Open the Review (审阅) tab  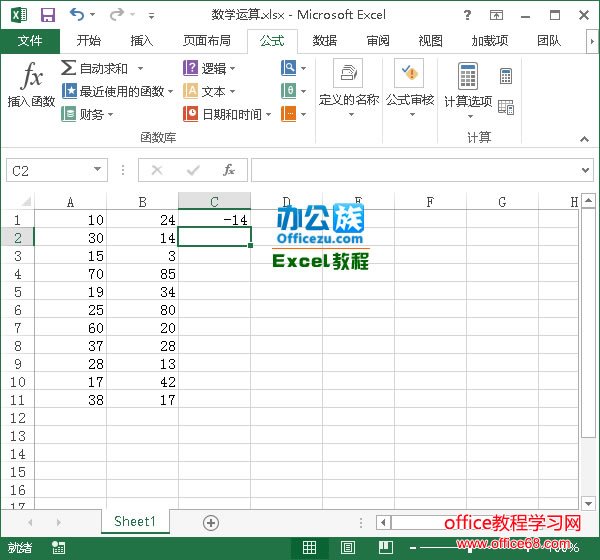[378, 41]
